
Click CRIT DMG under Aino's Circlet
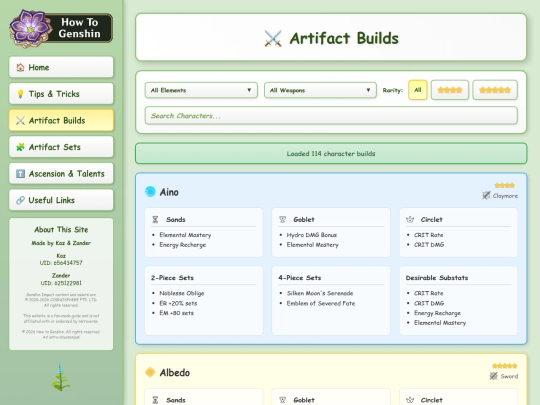click(x=429, y=245)
